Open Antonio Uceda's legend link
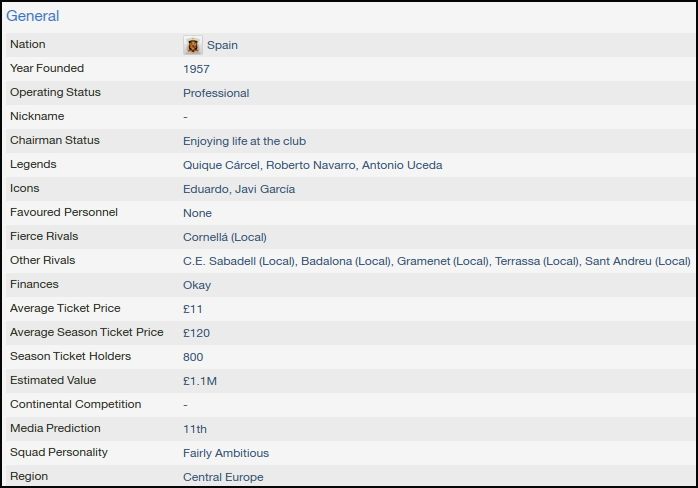698x488 pixels. point(402,165)
